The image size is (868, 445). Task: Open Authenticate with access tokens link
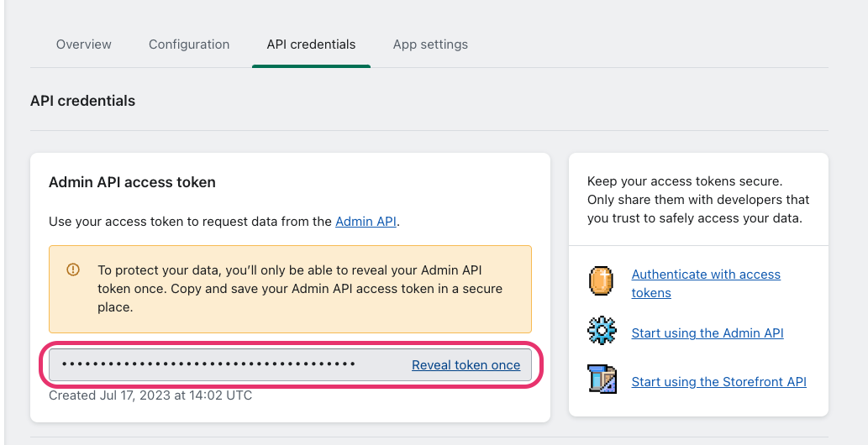(x=706, y=284)
